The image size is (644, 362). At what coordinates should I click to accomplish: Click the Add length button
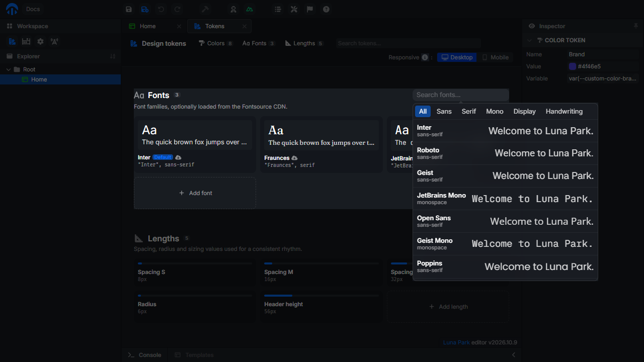click(448, 307)
